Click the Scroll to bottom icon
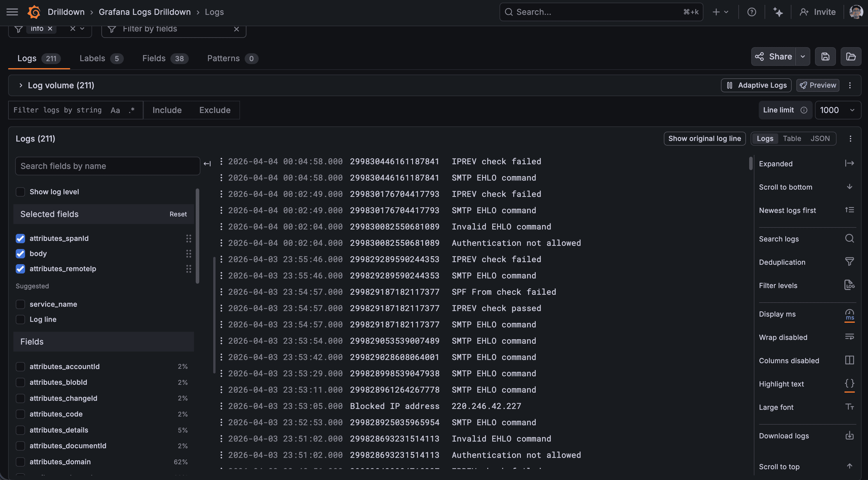The height and width of the screenshot is (480, 868). click(x=849, y=187)
